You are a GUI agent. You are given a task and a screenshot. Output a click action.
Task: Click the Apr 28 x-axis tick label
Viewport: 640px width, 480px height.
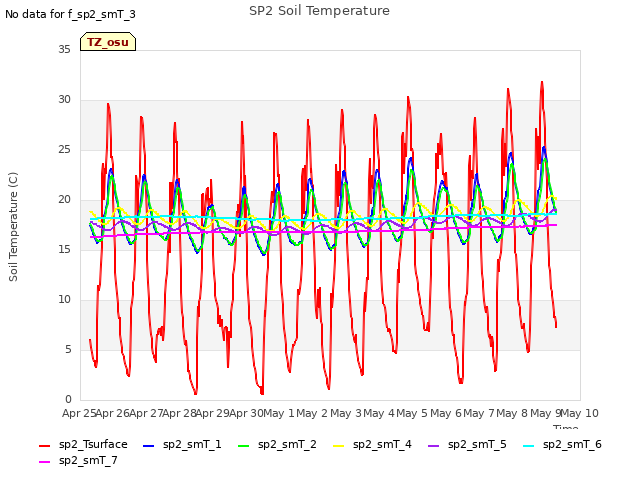(179, 413)
